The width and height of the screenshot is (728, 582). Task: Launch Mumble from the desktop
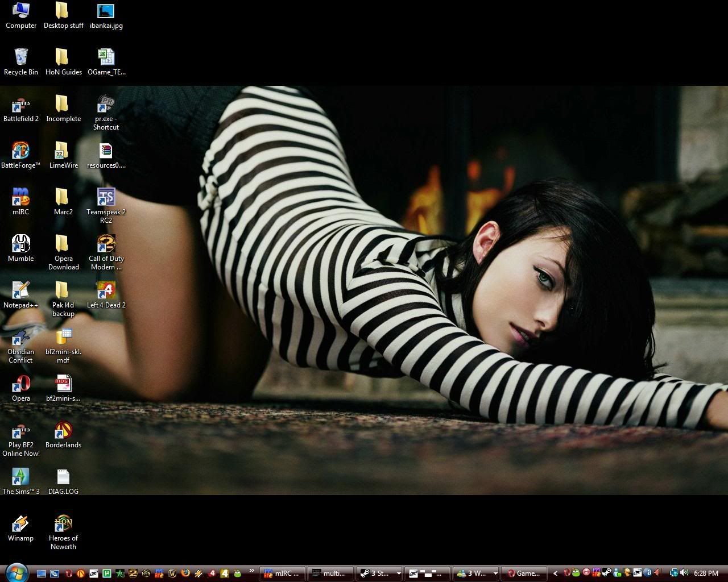pyautogui.click(x=21, y=248)
